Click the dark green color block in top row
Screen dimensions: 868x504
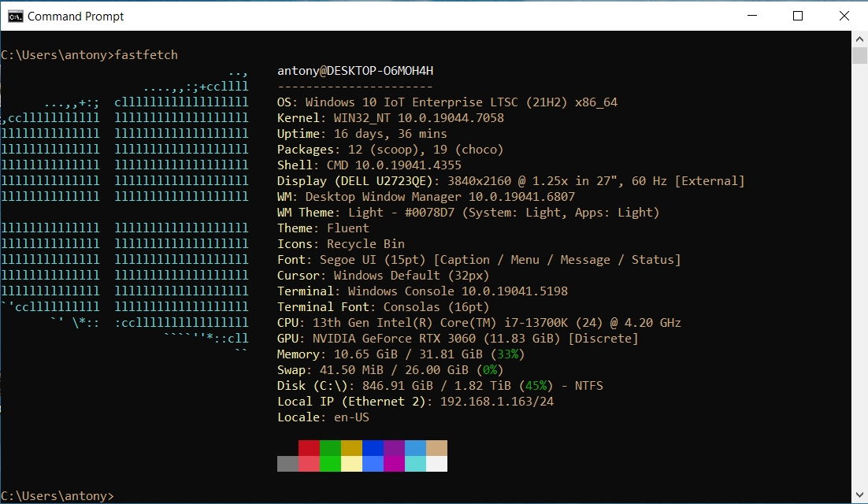click(x=330, y=448)
